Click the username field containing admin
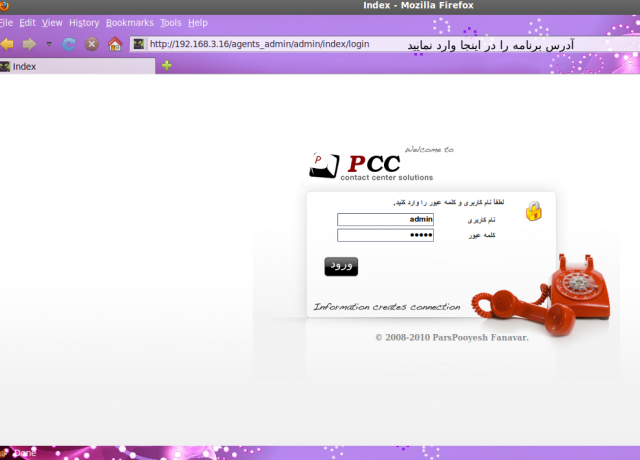The height and width of the screenshot is (460, 640). coord(385,219)
